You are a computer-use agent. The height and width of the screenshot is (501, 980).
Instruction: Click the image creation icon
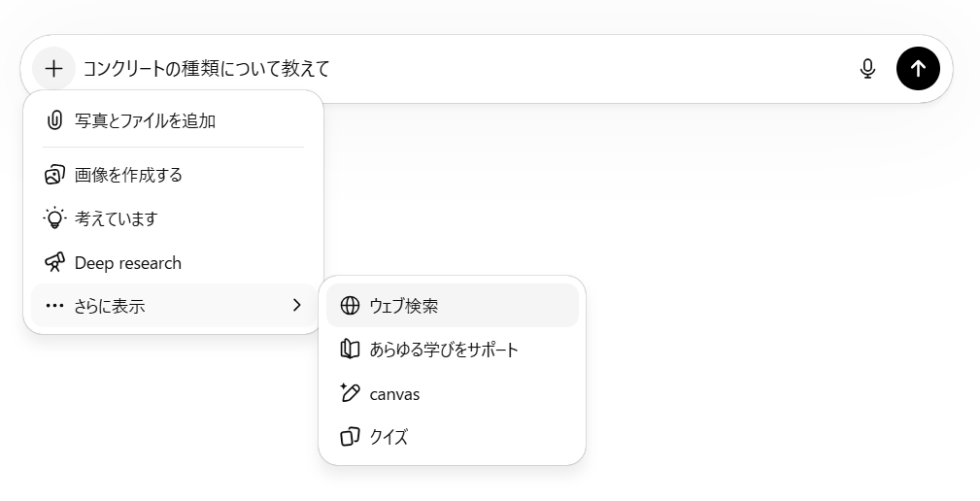pyautogui.click(x=54, y=175)
